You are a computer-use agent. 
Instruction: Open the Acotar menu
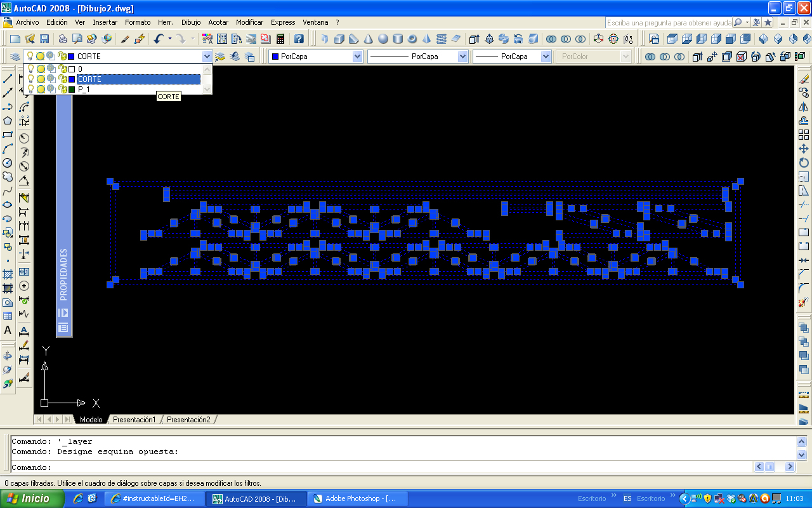(x=218, y=22)
